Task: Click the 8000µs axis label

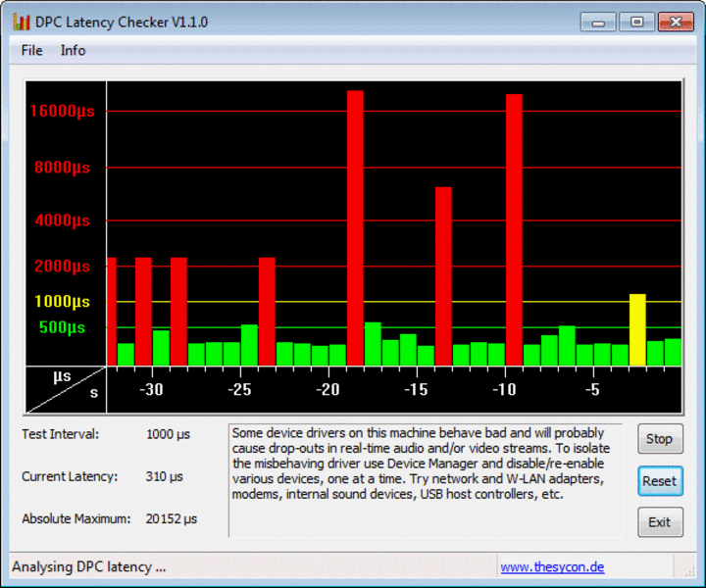Action: 62,168
